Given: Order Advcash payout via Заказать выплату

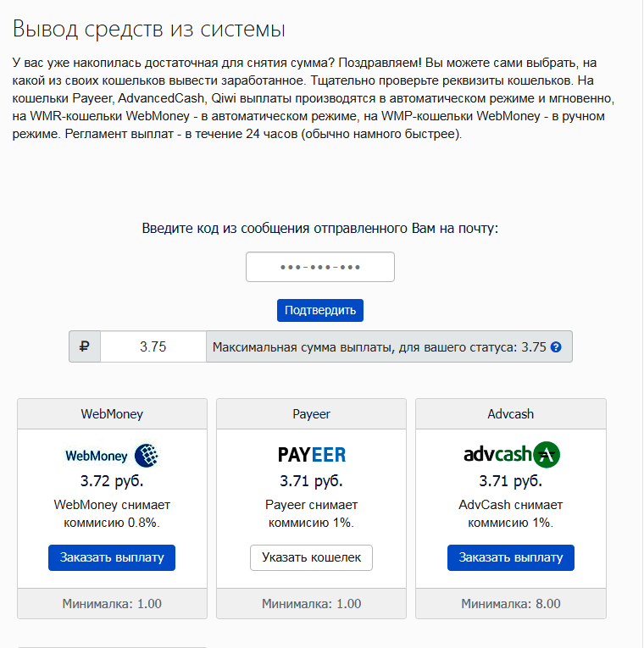Looking at the screenshot, I should (x=511, y=558).
